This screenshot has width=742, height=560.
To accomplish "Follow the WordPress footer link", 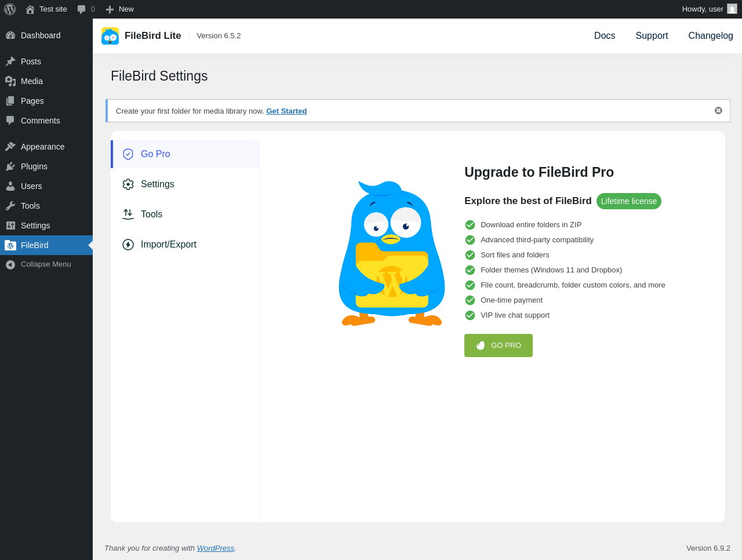I will click(216, 548).
